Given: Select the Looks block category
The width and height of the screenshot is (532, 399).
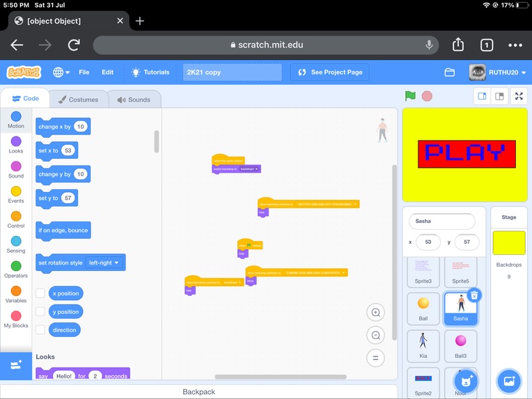Looking at the screenshot, I should click(16, 145).
